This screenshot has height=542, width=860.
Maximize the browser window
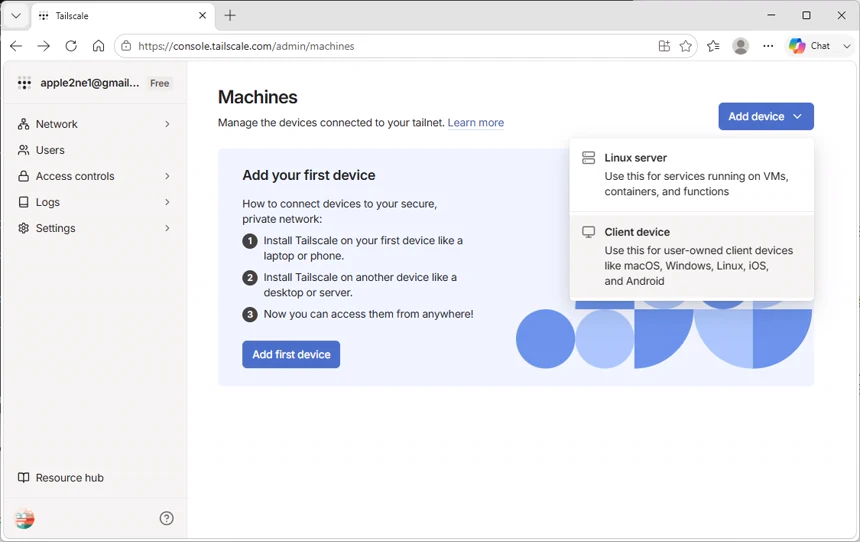[x=806, y=15]
